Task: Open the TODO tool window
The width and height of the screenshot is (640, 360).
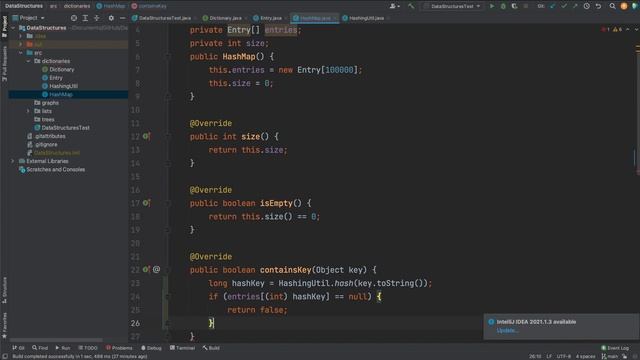Action: coord(88,348)
